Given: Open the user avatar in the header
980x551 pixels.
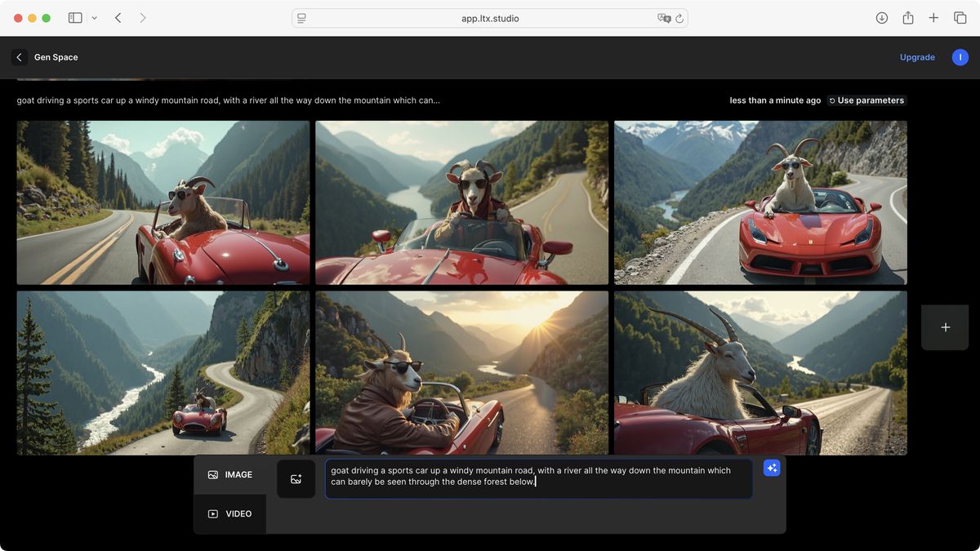Looking at the screenshot, I should pyautogui.click(x=960, y=57).
